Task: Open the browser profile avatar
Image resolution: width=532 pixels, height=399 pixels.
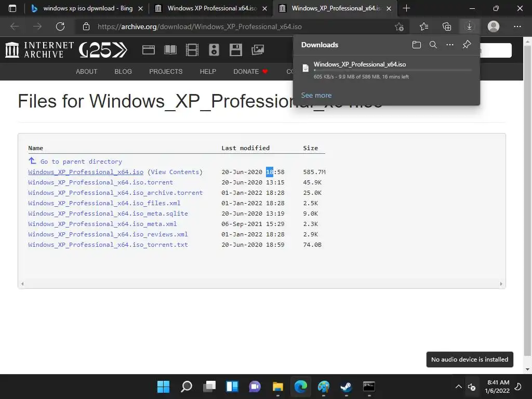Action: click(494, 26)
